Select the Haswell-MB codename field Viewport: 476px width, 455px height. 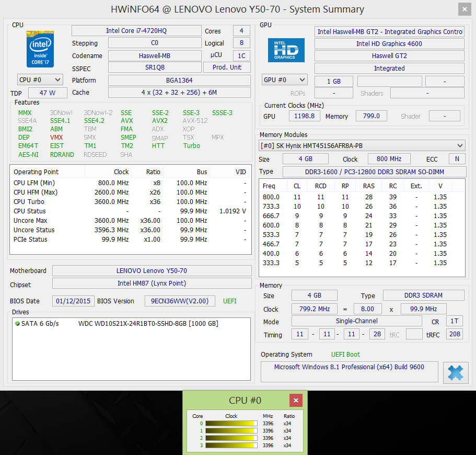coord(155,55)
